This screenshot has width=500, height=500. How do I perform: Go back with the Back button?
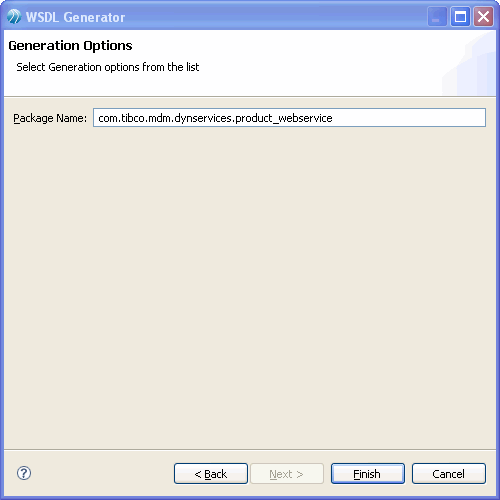(211, 473)
